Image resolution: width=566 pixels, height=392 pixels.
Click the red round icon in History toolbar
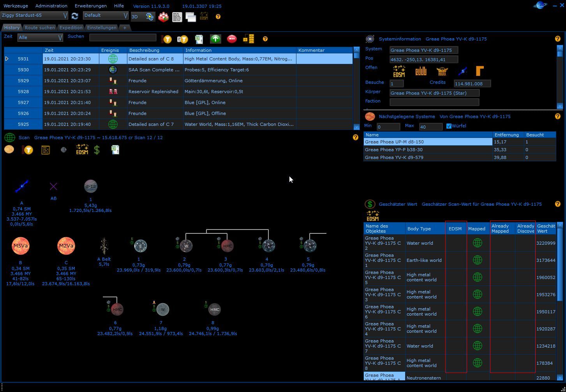[232, 39]
